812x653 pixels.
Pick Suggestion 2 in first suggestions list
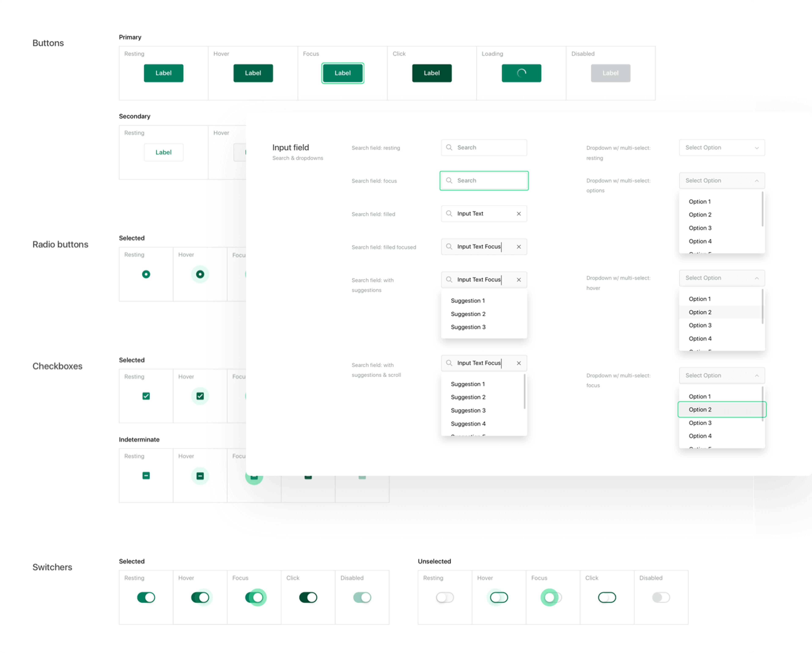pos(468,314)
